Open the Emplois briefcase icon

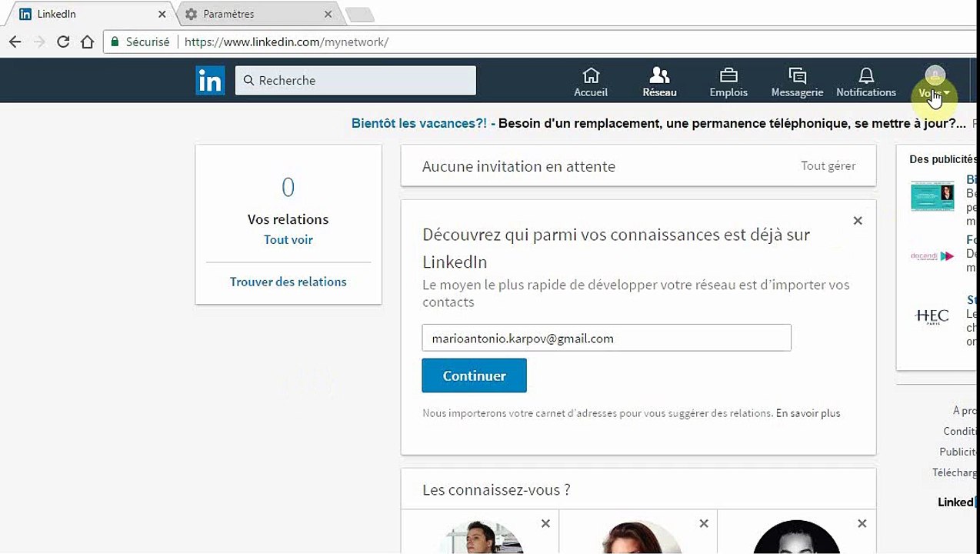click(728, 82)
